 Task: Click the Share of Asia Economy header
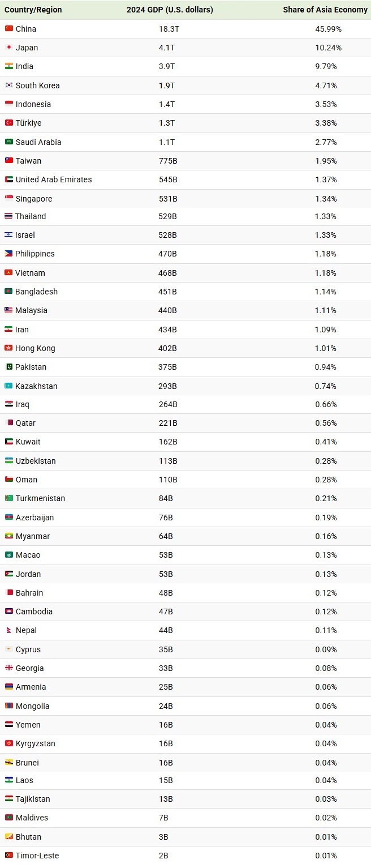pyautogui.click(x=325, y=10)
